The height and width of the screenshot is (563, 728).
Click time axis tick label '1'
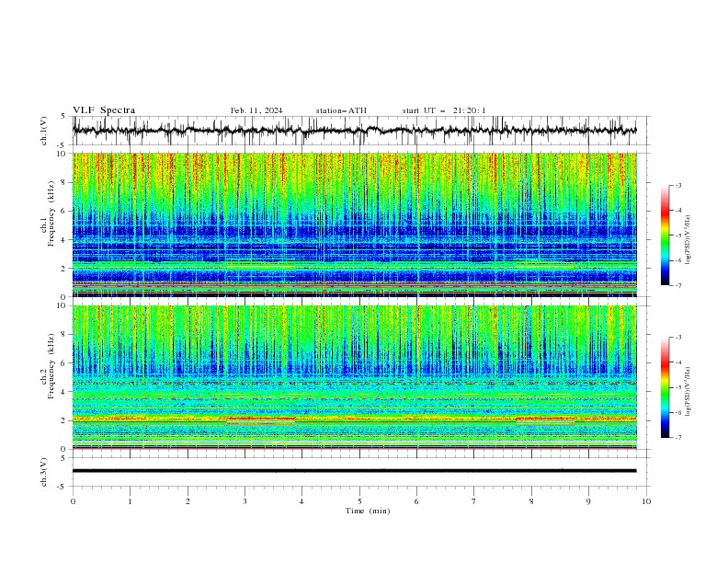pos(130,501)
